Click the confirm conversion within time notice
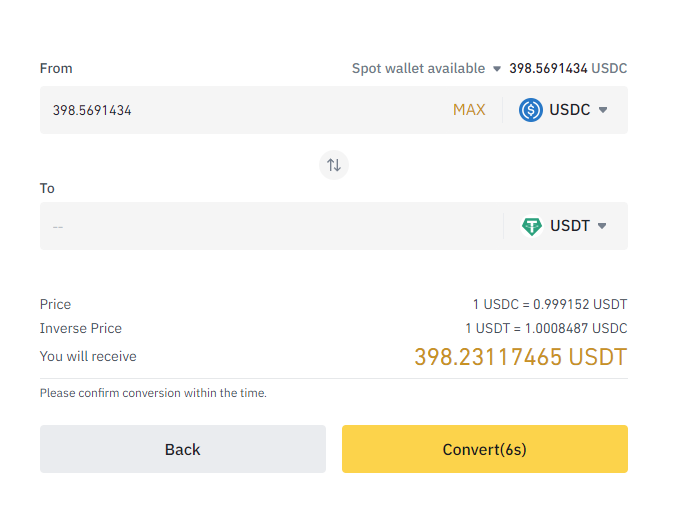This screenshot has width=681, height=532. click(153, 393)
